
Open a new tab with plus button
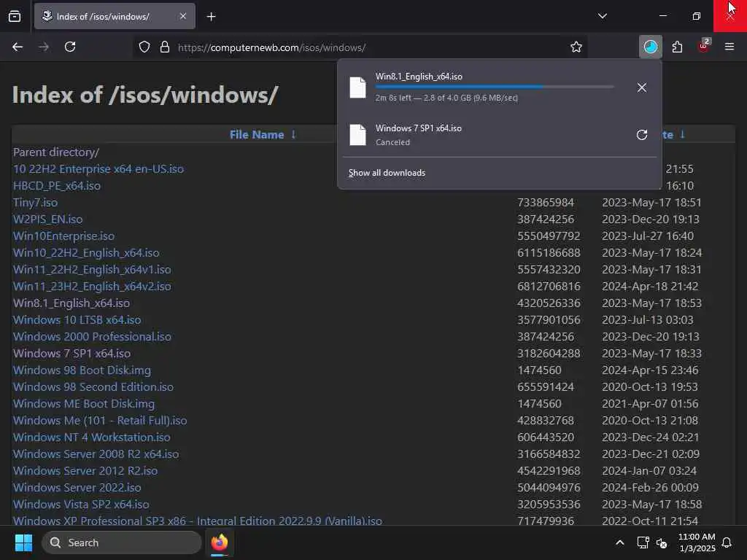[211, 17]
